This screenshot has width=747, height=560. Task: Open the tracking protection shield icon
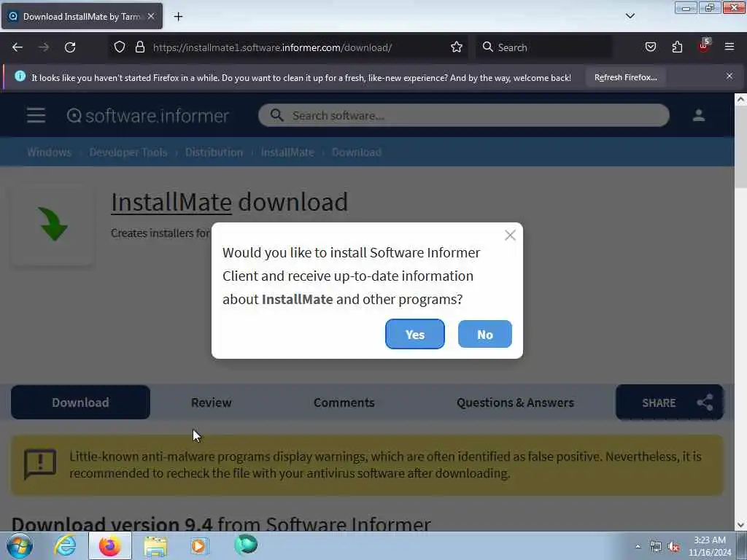[120, 47]
